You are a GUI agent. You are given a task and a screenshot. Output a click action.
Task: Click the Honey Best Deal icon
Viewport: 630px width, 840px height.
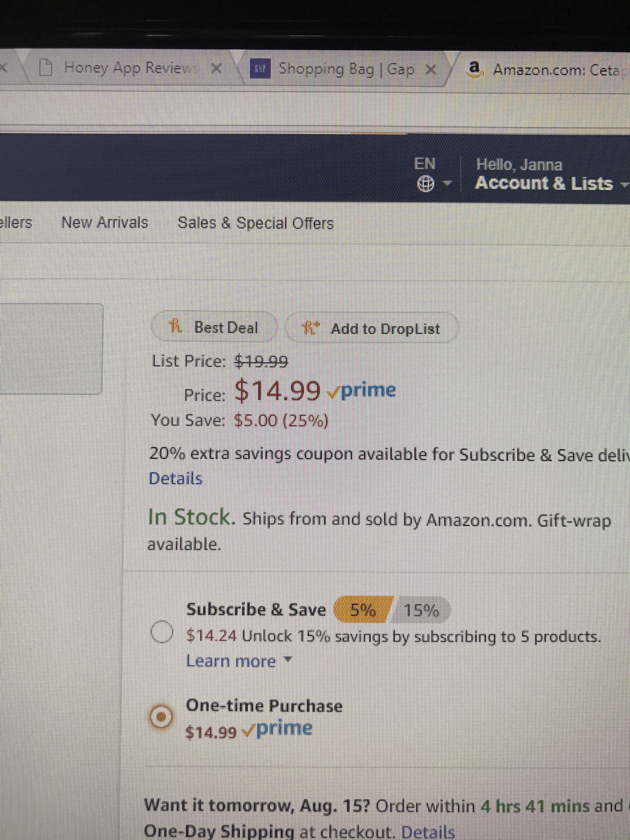pos(175,327)
